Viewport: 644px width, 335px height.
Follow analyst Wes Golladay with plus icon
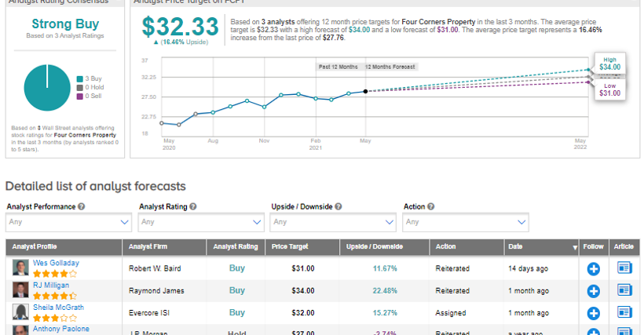coord(593,269)
